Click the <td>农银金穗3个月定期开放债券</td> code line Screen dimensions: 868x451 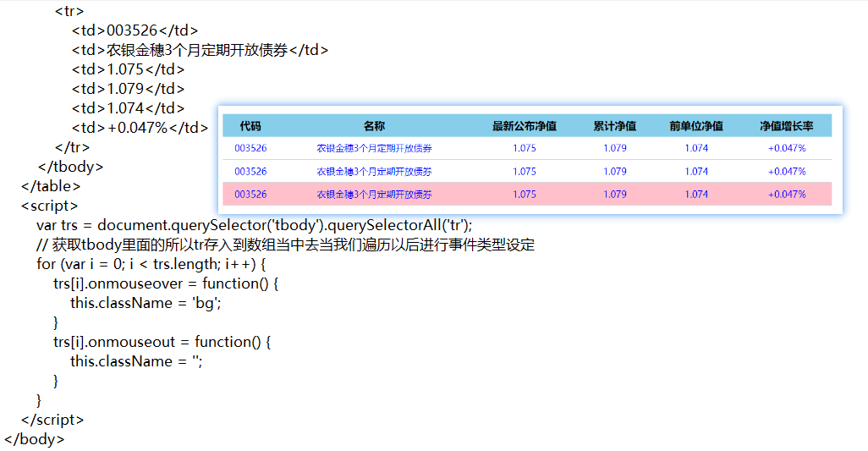(200, 50)
